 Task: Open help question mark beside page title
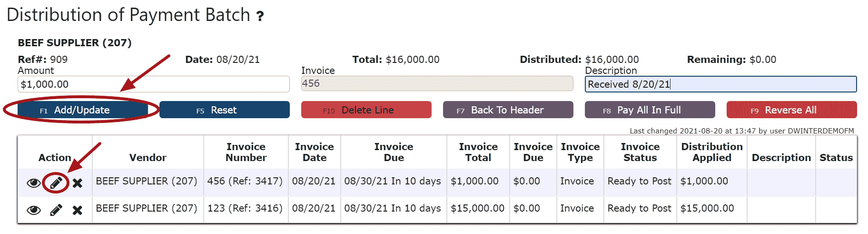click(x=260, y=17)
